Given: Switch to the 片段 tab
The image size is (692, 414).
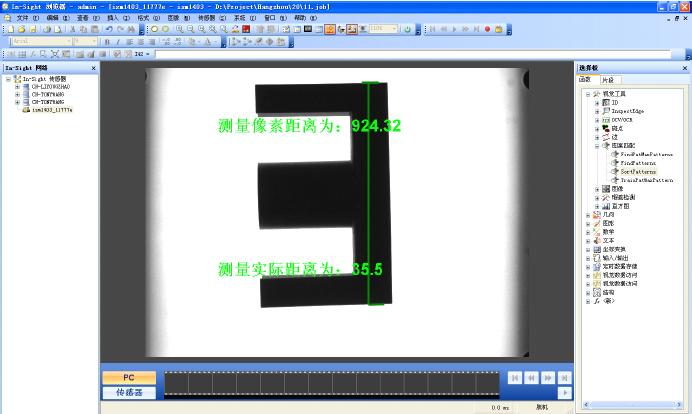Looking at the screenshot, I should point(608,79).
